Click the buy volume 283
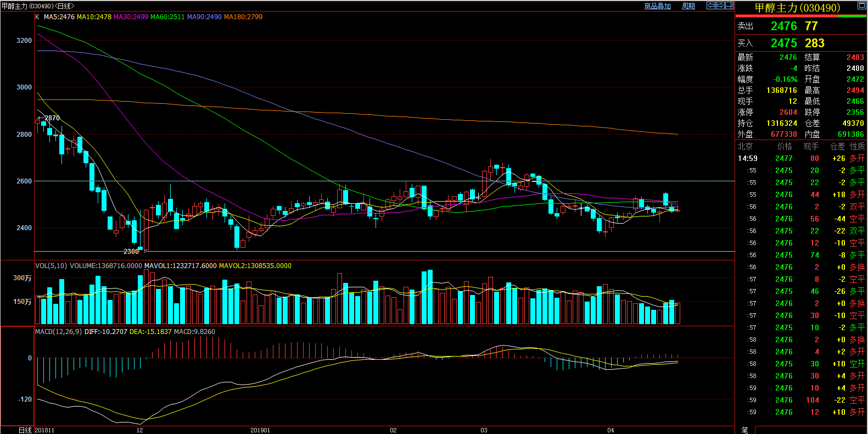The height and width of the screenshot is (434, 868). click(x=815, y=43)
